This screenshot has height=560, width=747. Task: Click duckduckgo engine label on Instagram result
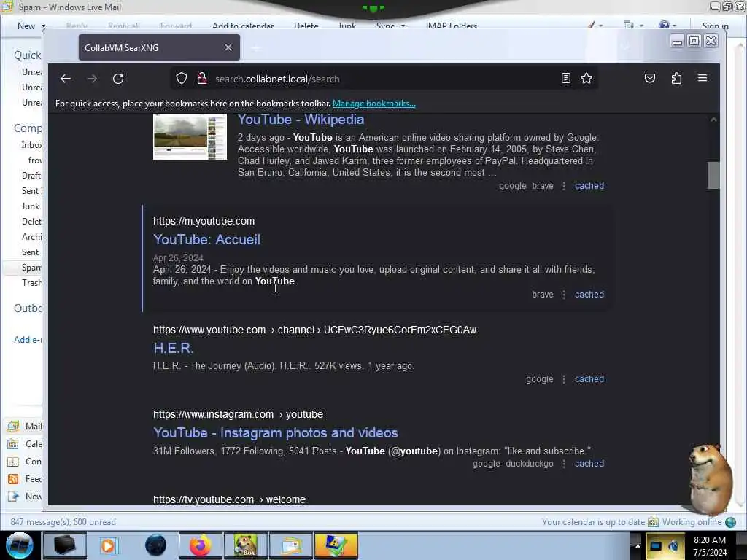tap(530, 463)
